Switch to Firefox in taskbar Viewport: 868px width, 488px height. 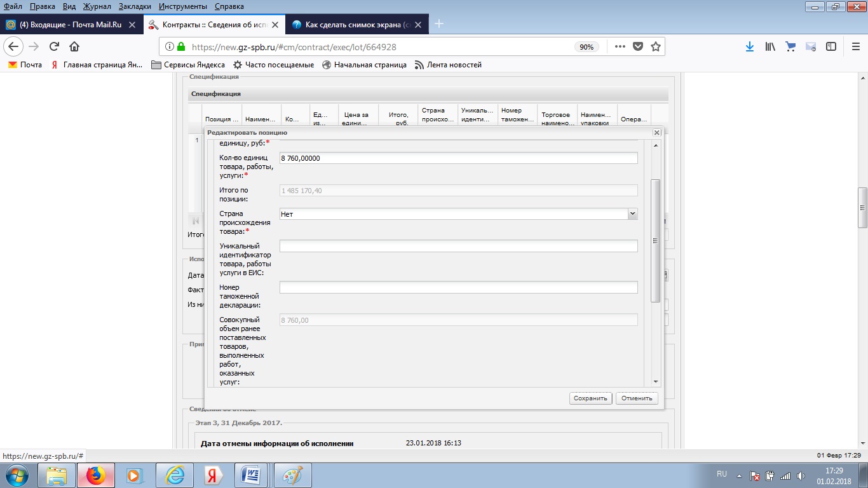tap(95, 475)
